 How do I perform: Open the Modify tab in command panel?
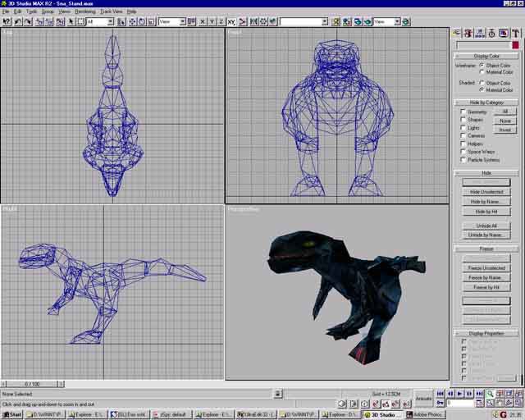click(468, 33)
